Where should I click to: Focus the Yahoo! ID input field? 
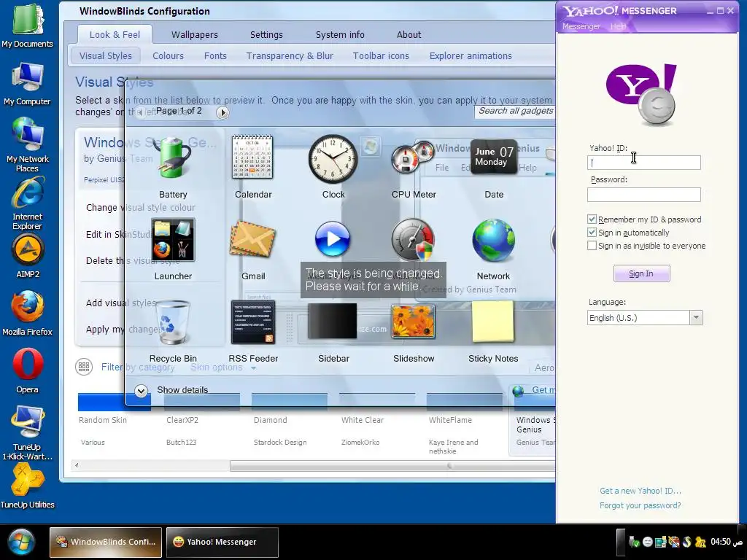[643, 163]
